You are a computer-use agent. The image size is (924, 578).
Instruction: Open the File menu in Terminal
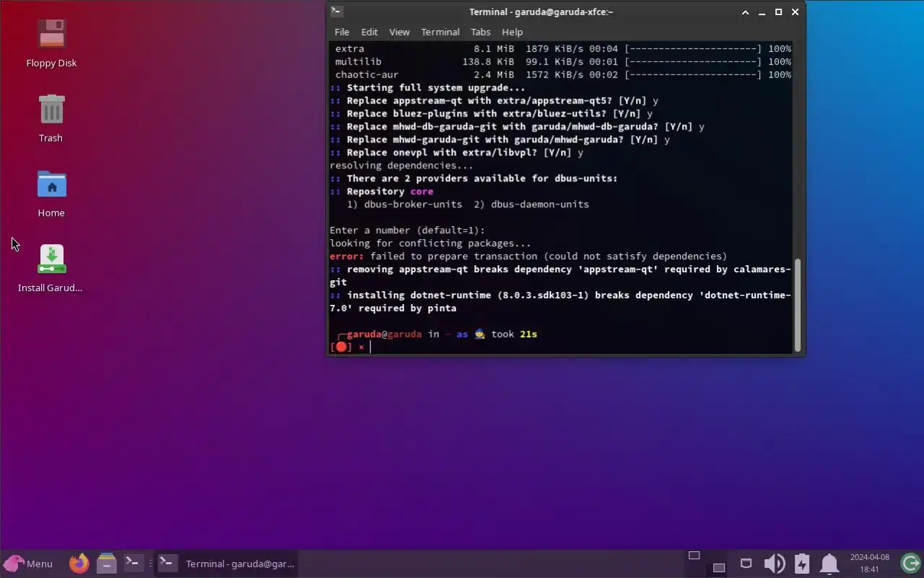(341, 32)
